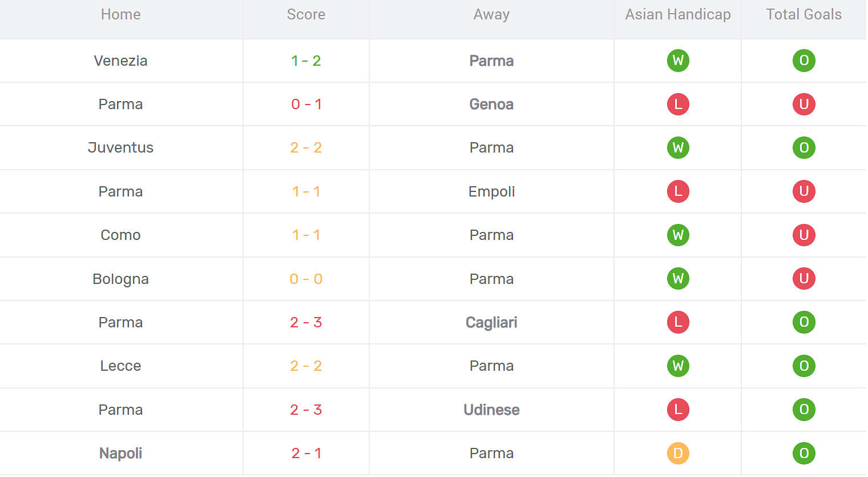Click the red L badge for Parma–Cagliari
Screen dimensions: 868x477
(678, 322)
